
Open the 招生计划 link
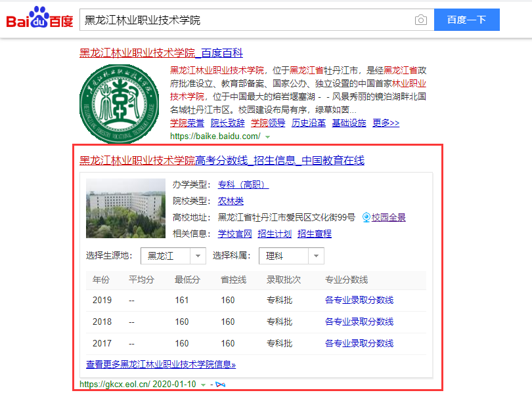coord(275,234)
